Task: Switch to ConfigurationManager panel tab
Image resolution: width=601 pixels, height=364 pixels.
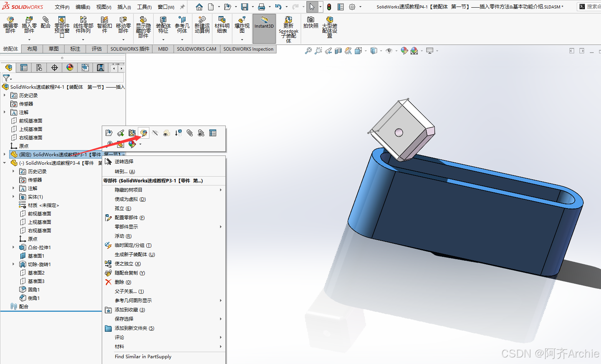Action: tap(39, 68)
